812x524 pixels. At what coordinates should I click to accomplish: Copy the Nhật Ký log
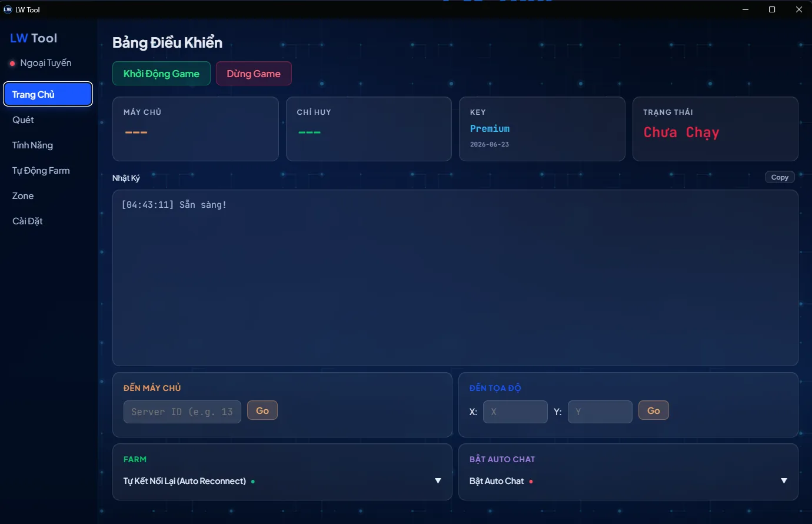tap(780, 177)
